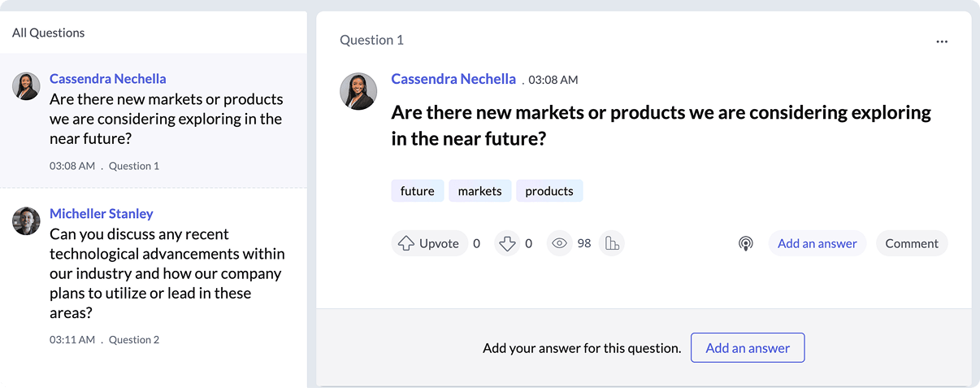
Task: Open the poll chart icon
Action: pos(612,243)
